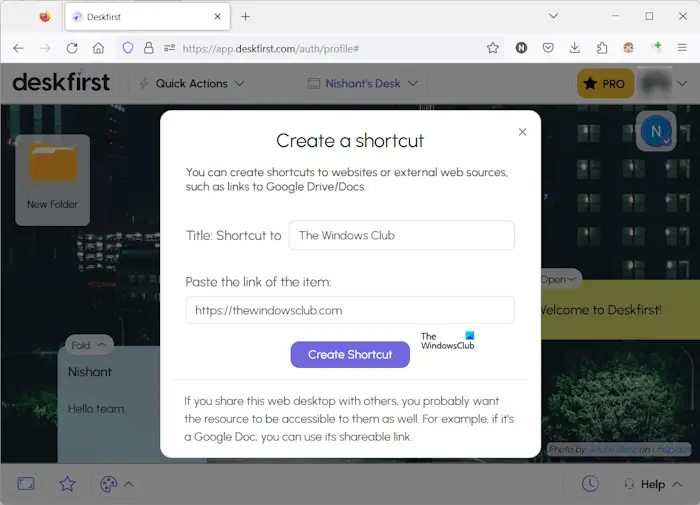Bookmark this page with star icon
This screenshot has width=700, height=505.
[493, 48]
